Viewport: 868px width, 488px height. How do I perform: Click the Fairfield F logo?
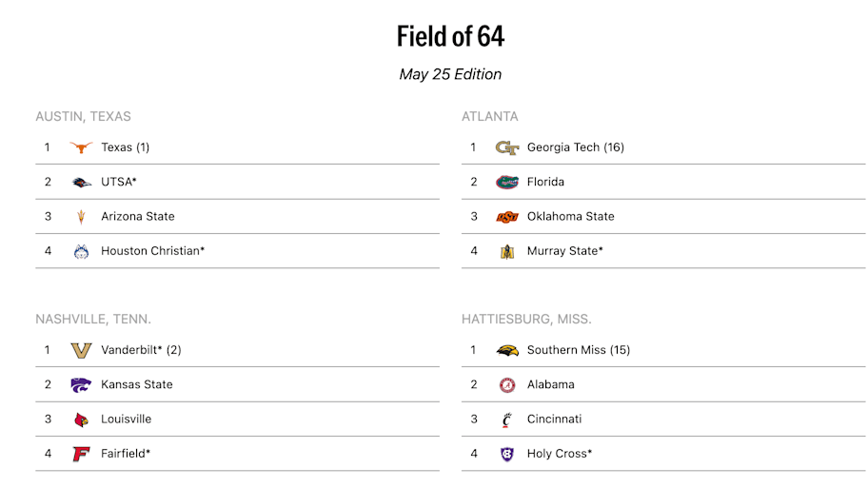pyautogui.click(x=81, y=455)
